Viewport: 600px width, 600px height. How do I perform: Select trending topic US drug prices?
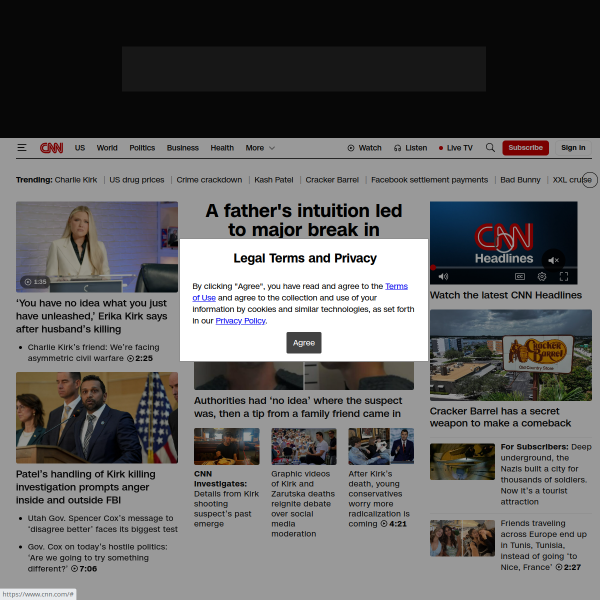137,180
